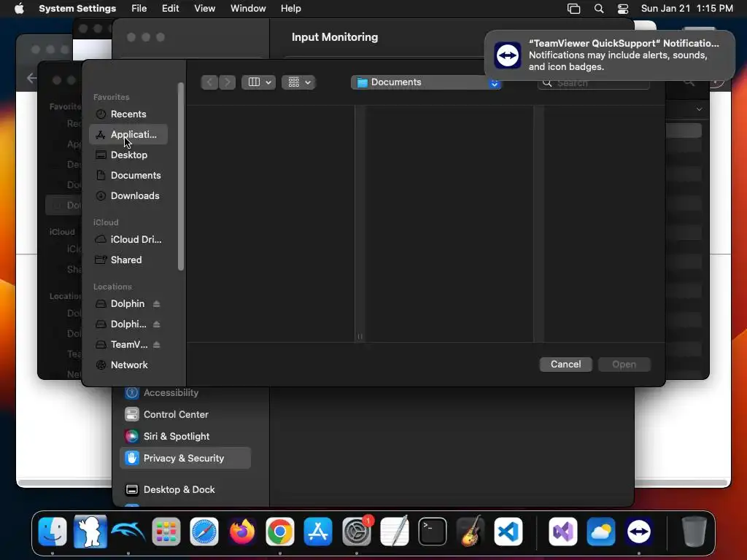Open TeamViewer from the Dock

pyautogui.click(x=639, y=532)
